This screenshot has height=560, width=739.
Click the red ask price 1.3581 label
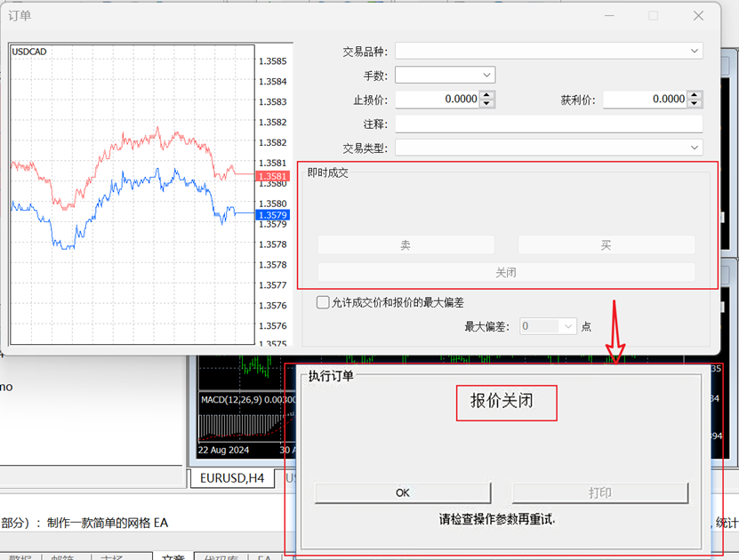(x=271, y=176)
